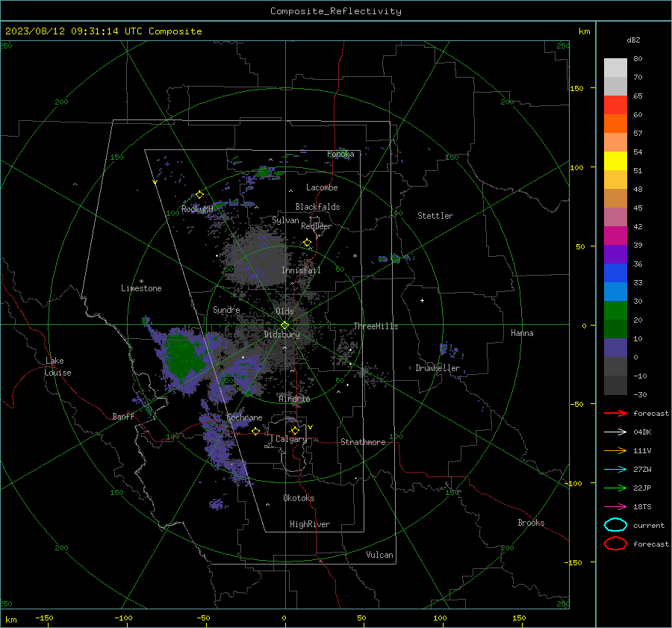Click the Drumheller city label

(x=438, y=368)
